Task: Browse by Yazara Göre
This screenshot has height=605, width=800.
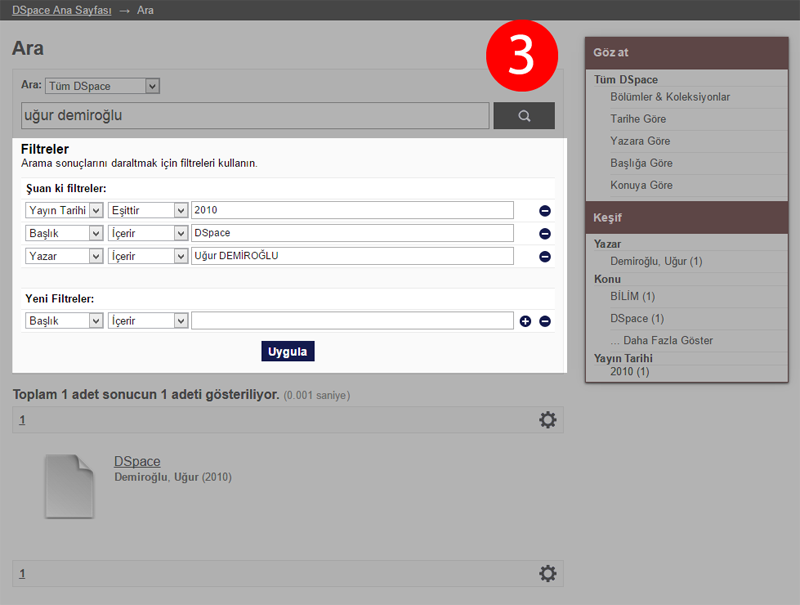Action: [640, 141]
